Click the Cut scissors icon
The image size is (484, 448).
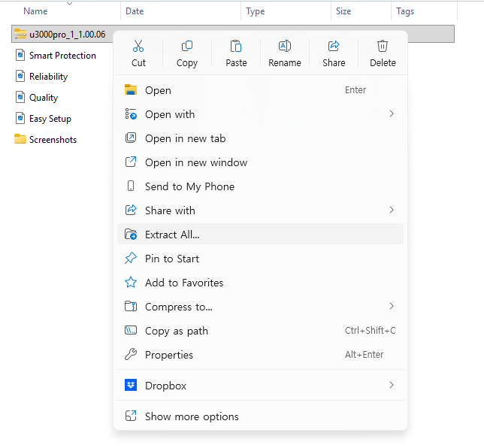tap(138, 46)
